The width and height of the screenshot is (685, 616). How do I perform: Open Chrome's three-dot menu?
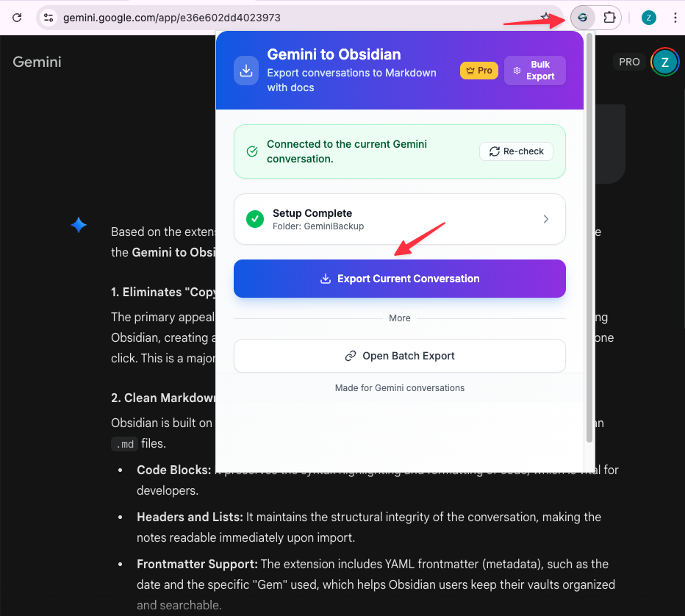coord(675,16)
